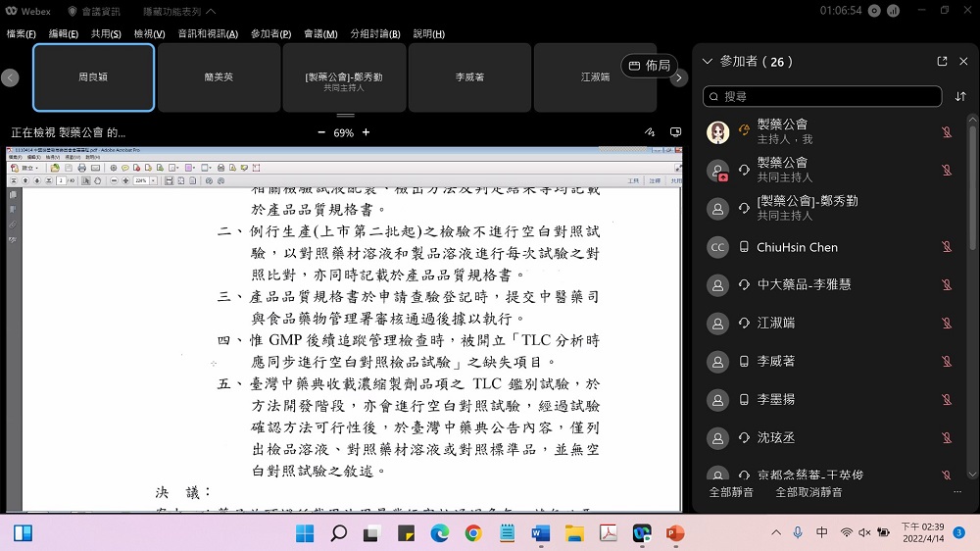This screenshot has width=980, height=551.
Task: Open Adobe Acrobat from taskbar
Action: click(x=609, y=533)
